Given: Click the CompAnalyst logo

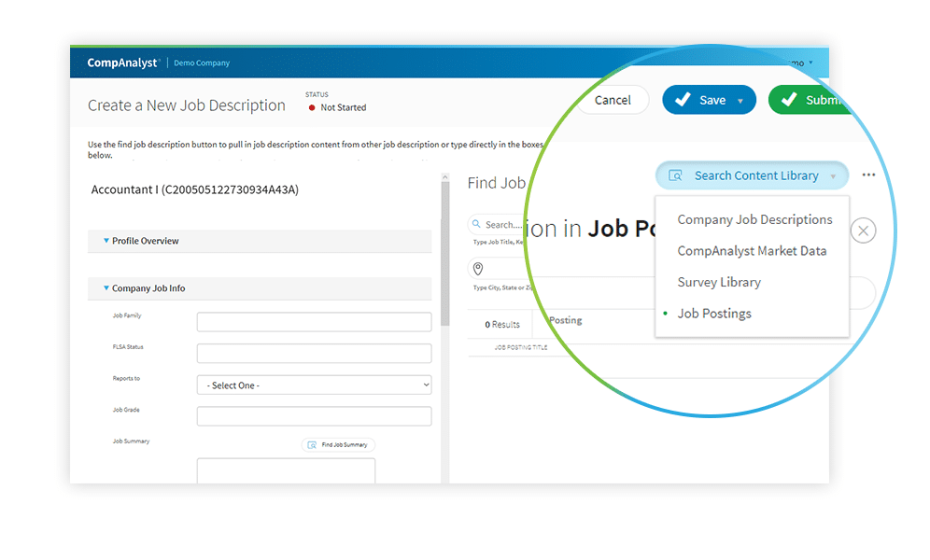Looking at the screenshot, I should (x=122, y=63).
